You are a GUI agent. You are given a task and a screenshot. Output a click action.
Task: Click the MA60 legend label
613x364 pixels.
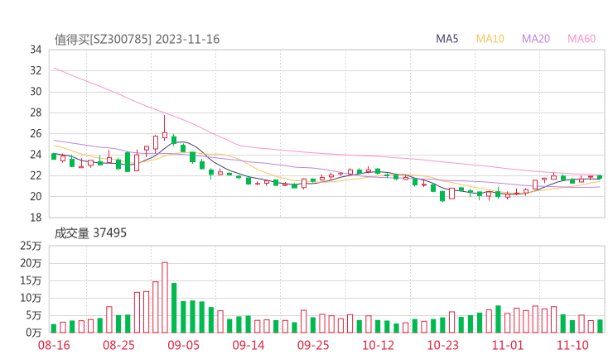[582, 39]
